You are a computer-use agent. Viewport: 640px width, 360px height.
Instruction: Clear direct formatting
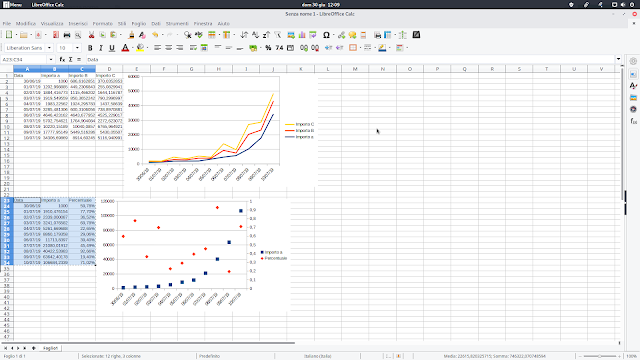[x=142, y=35]
